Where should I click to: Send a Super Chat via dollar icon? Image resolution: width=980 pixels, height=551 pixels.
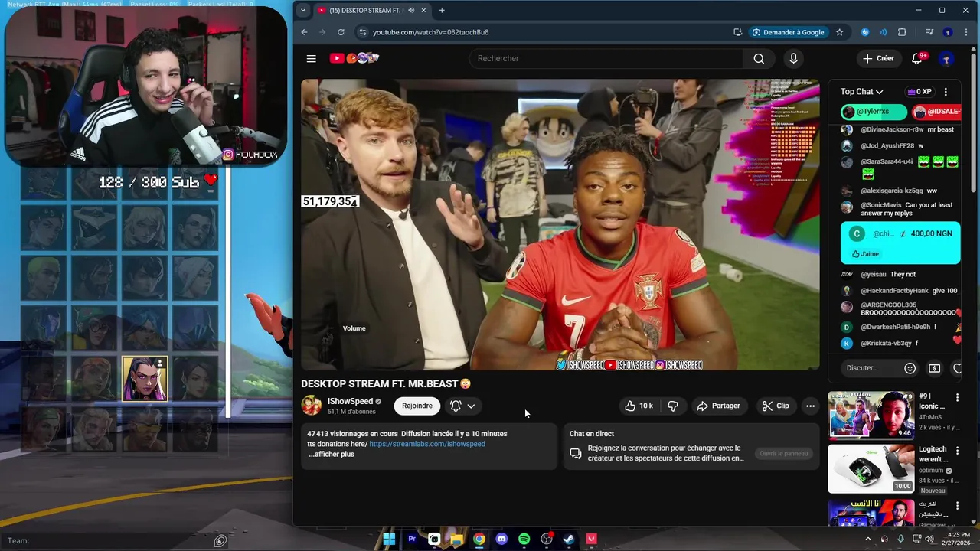[x=934, y=368]
